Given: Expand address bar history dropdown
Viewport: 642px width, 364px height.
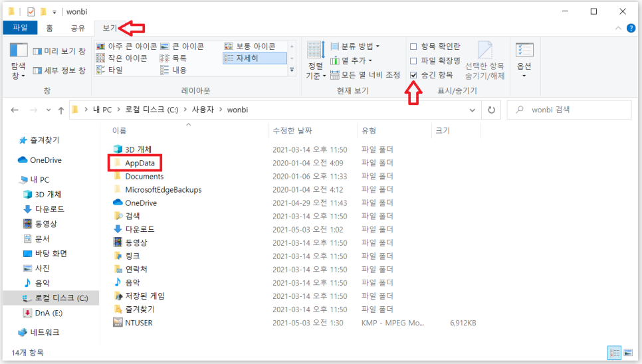Looking at the screenshot, I should pos(472,110).
